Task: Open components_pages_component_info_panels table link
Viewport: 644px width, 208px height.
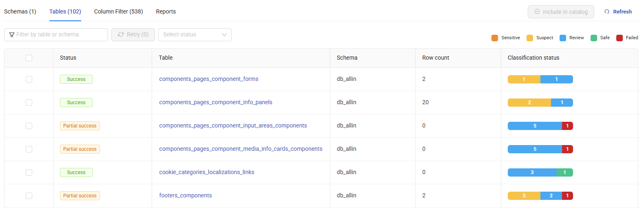Action: click(x=215, y=102)
